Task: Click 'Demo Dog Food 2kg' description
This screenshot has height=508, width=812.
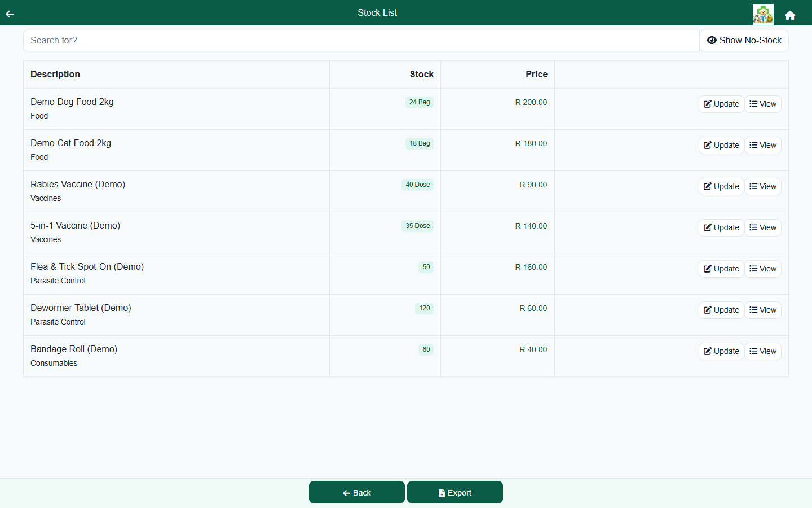Action: coord(72,102)
